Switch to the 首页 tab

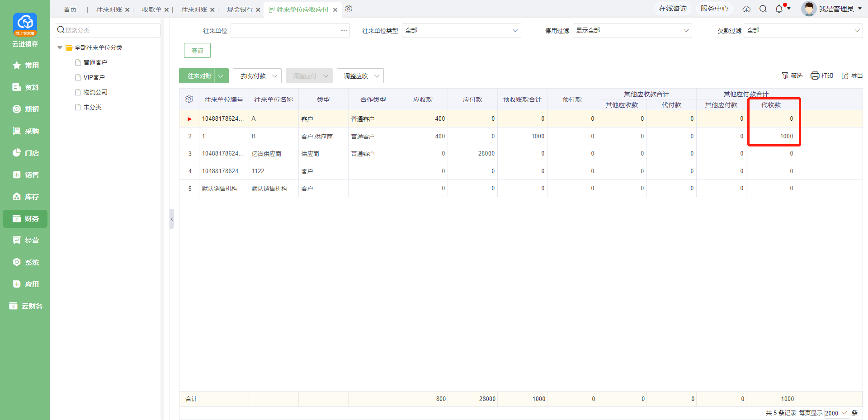click(x=70, y=9)
